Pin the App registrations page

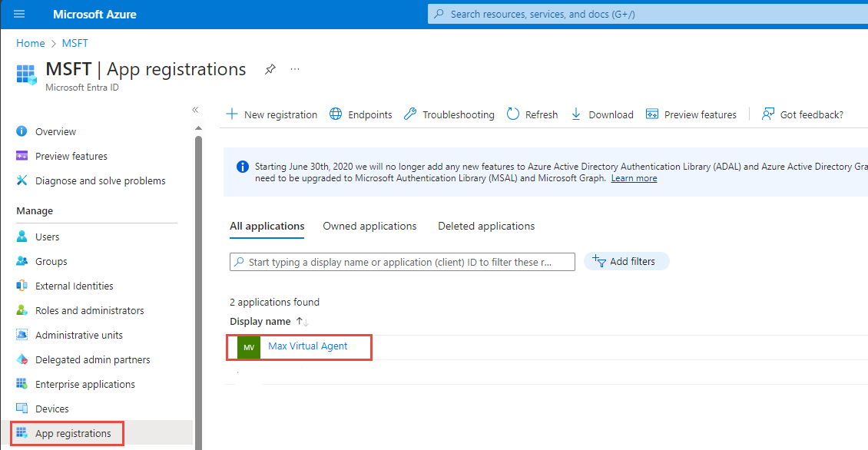[x=270, y=69]
